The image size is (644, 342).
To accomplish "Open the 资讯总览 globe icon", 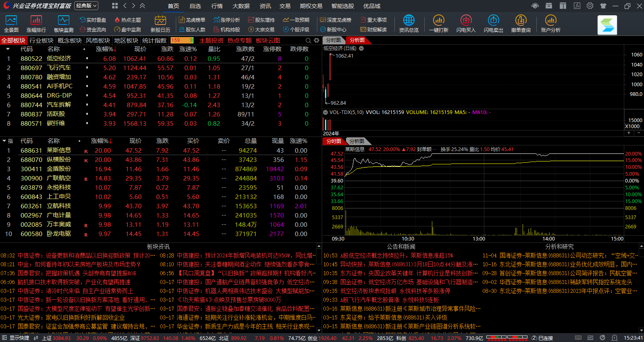I will point(408,24).
